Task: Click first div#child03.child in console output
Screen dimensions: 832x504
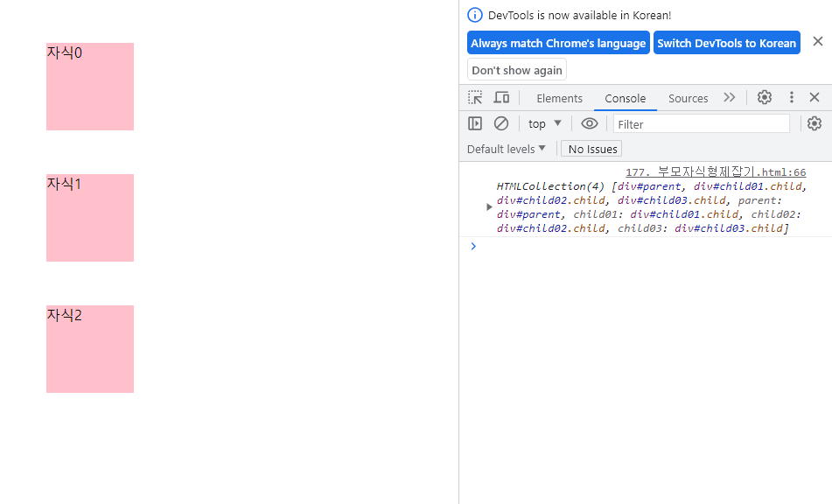Action: click(671, 200)
